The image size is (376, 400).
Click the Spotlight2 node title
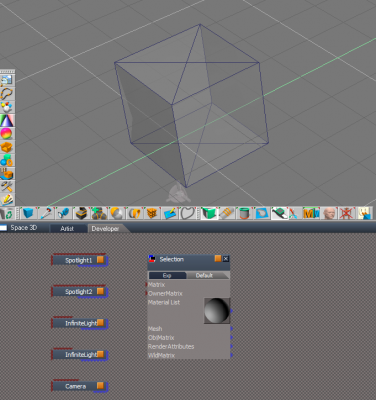click(x=78, y=292)
